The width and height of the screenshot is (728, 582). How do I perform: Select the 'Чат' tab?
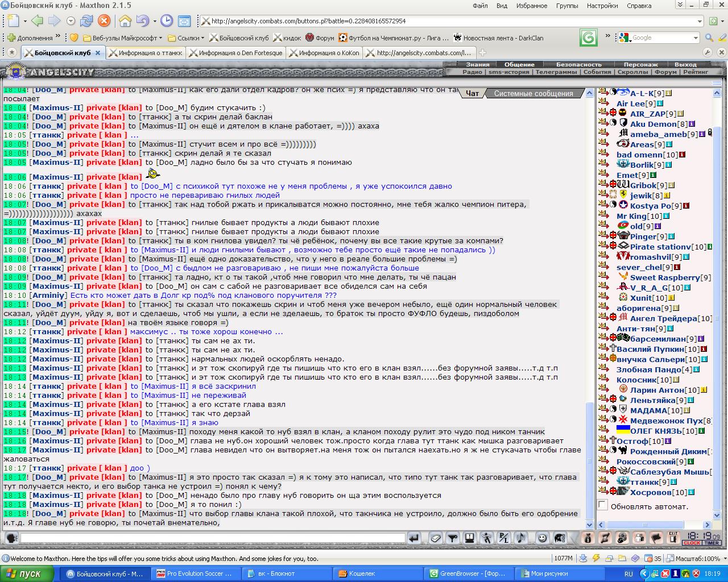coord(472,93)
